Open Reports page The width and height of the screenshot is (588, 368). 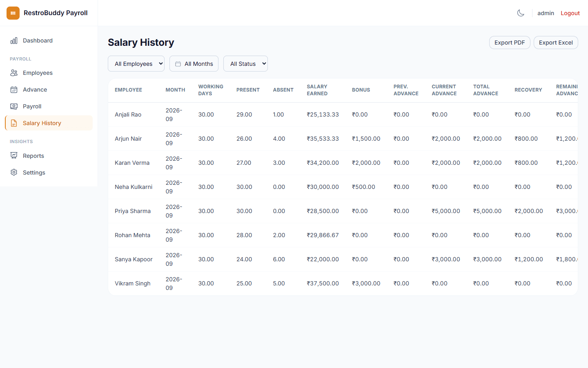49,156
